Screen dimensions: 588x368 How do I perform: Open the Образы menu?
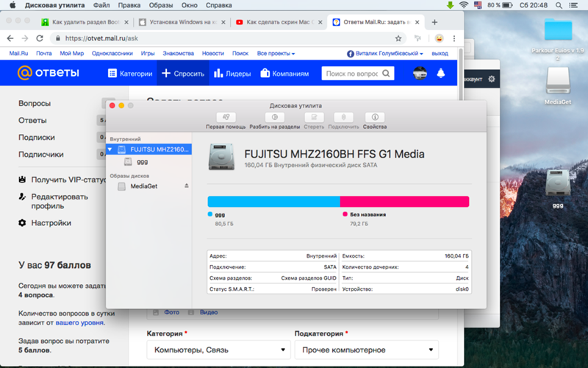[x=161, y=5]
